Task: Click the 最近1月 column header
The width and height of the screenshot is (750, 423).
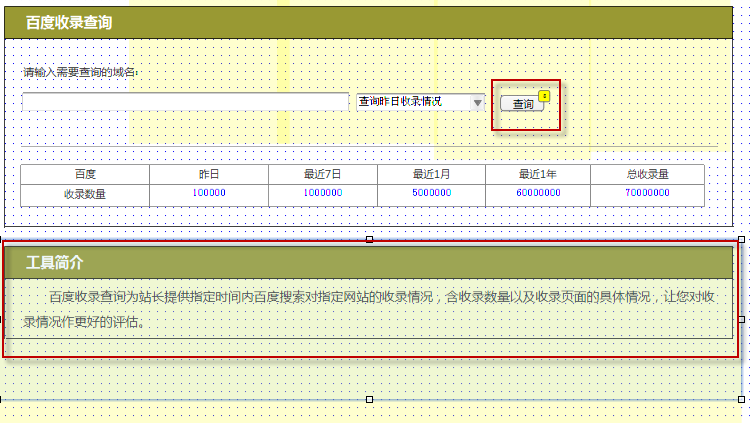Action: [x=431, y=174]
